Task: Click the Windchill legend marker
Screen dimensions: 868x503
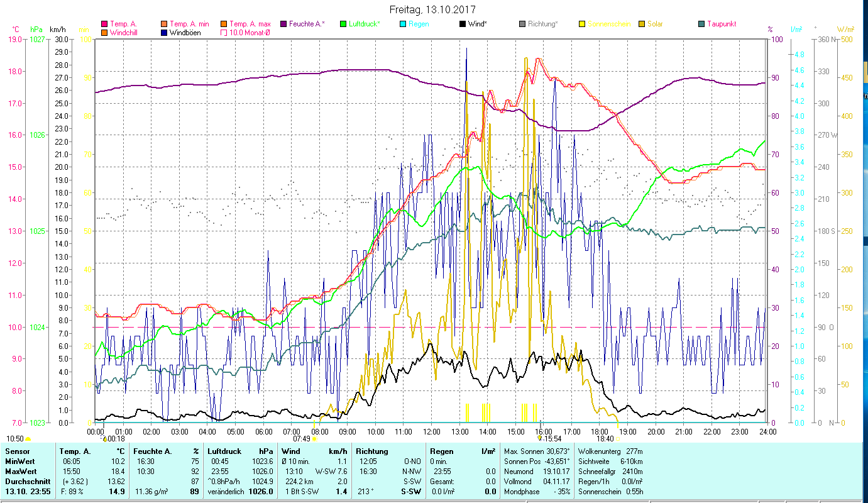Action: 104,33
